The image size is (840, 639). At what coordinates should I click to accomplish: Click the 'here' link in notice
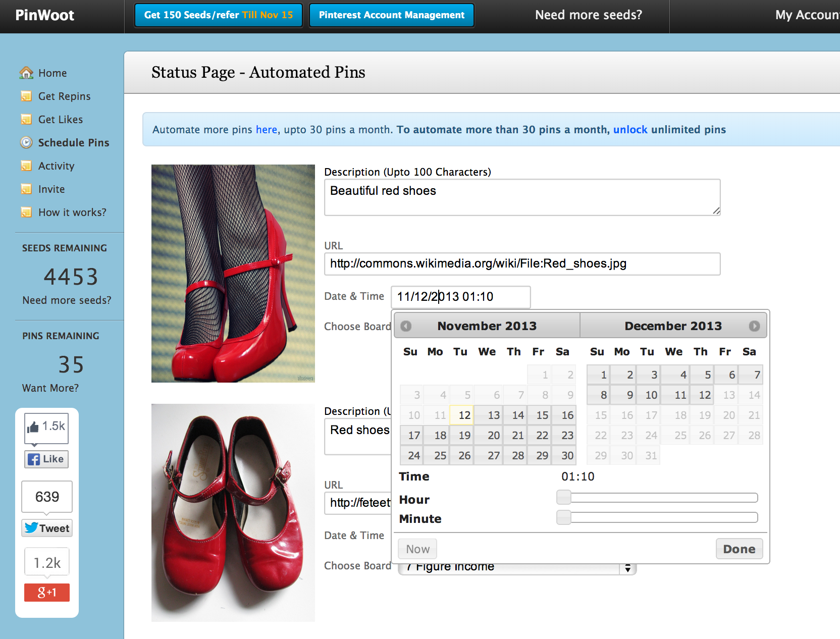tap(267, 130)
